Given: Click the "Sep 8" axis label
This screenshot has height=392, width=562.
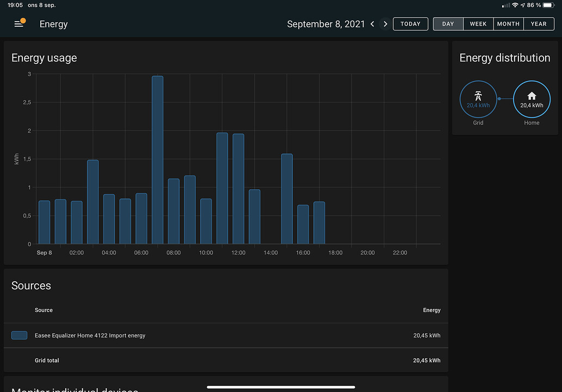Looking at the screenshot, I should [44, 253].
